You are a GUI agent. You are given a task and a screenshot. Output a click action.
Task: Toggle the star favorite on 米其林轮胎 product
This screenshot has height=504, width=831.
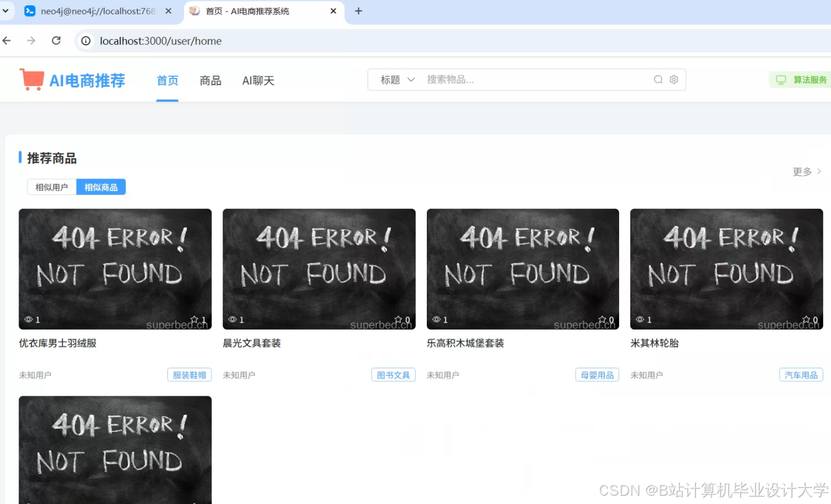tap(807, 319)
